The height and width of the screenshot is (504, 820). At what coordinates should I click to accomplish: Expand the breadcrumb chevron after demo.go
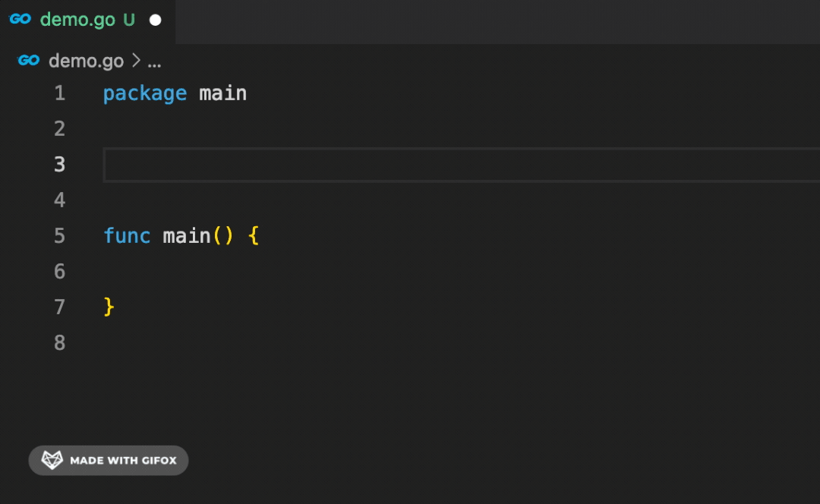(136, 61)
